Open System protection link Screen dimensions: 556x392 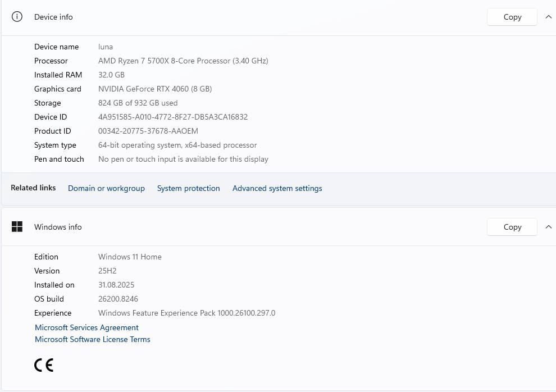pos(188,188)
